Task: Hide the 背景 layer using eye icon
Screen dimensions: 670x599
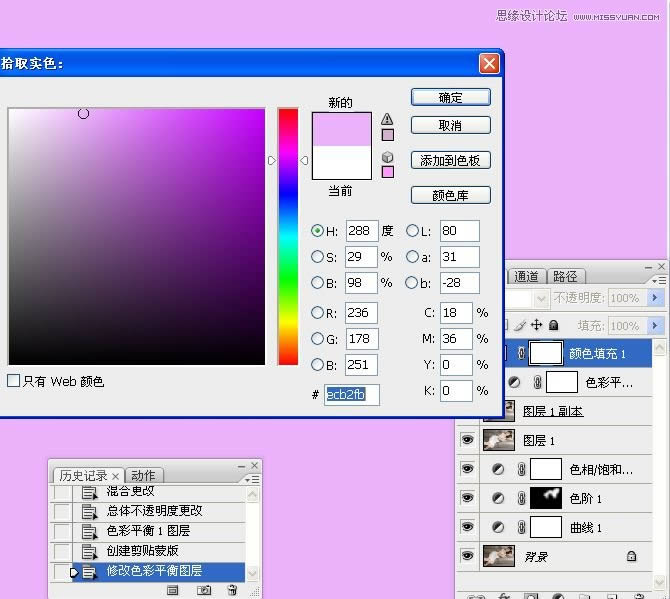Action: click(x=466, y=556)
